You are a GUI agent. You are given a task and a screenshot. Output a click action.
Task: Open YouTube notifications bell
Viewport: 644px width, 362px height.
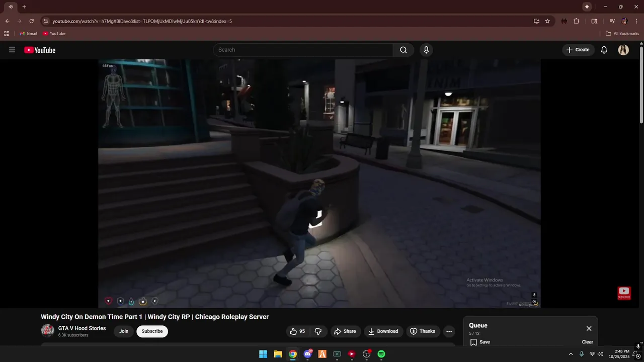tap(604, 50)
